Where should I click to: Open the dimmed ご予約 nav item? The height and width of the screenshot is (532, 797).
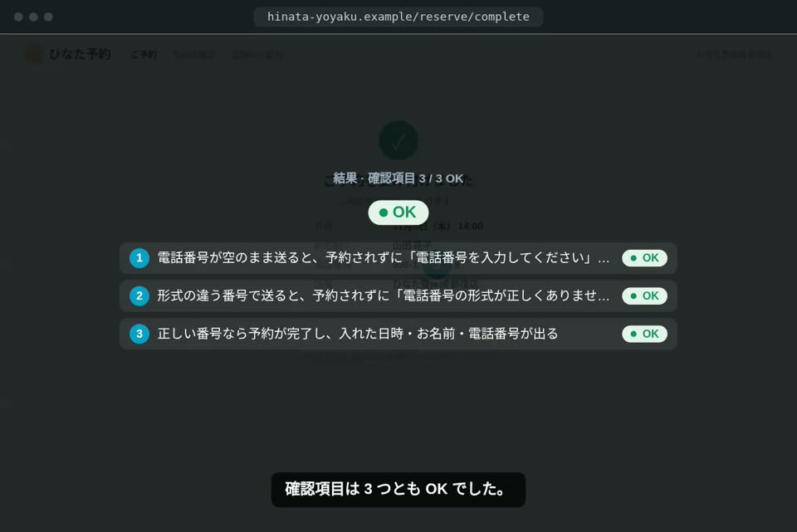pos(144,55)
